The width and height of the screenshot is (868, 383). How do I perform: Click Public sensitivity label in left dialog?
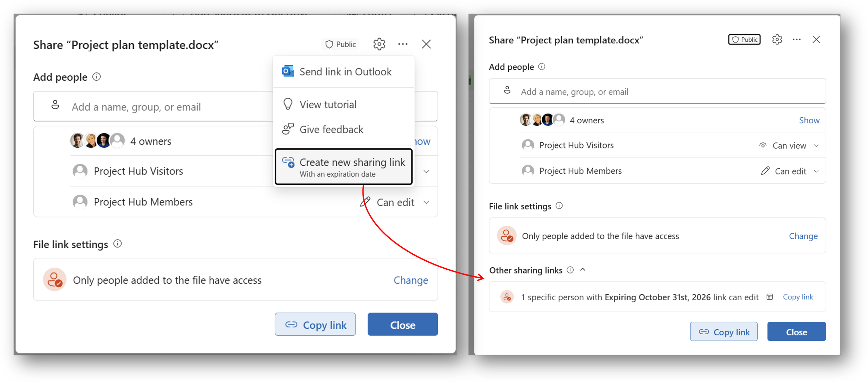pyautogui.click(x=341, y=44)
